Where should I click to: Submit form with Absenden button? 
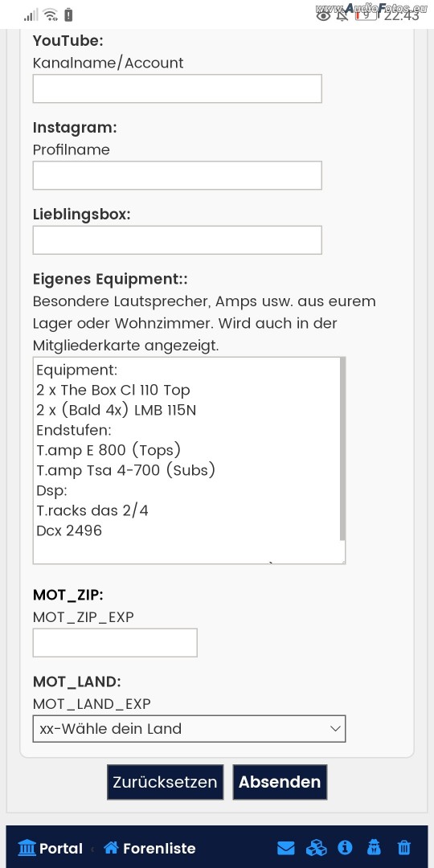click(280, 782)
